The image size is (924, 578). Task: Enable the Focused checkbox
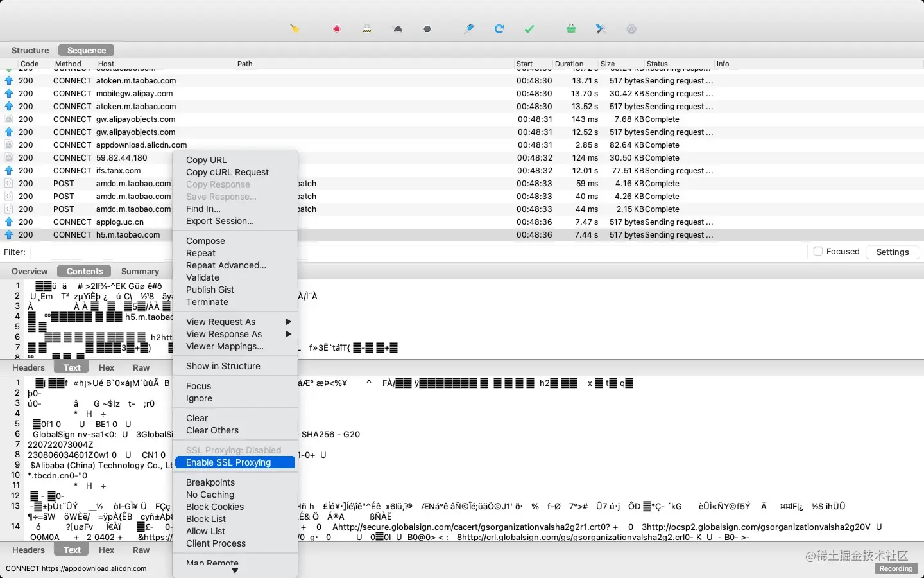818,252
